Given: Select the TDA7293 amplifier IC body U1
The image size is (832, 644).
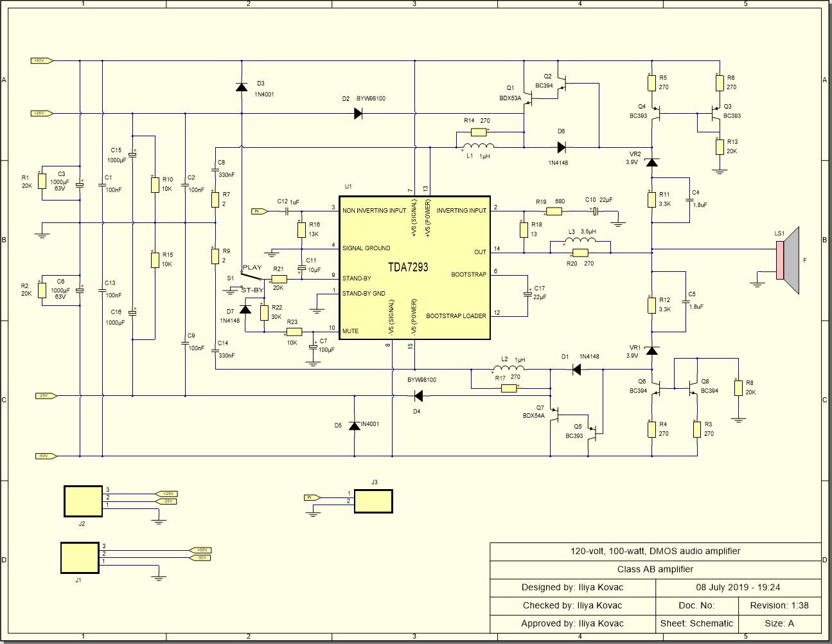Looking at the screenshot, I should [414, 267].
